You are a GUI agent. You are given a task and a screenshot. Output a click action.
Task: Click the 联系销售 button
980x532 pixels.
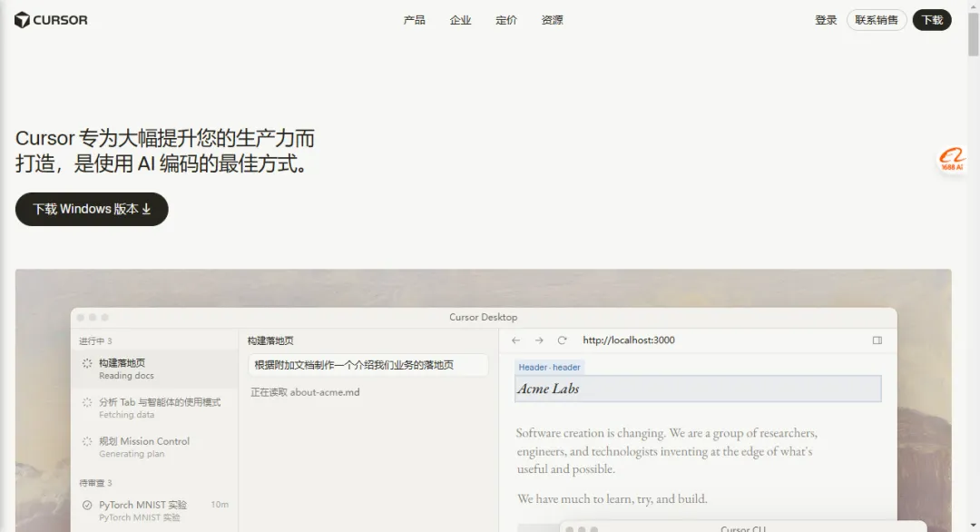877,20
